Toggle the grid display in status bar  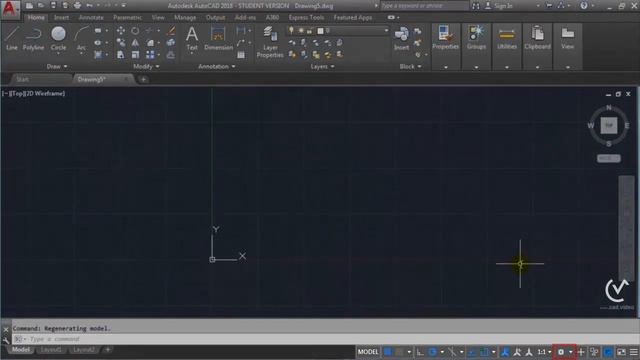(x=387, y=352)
